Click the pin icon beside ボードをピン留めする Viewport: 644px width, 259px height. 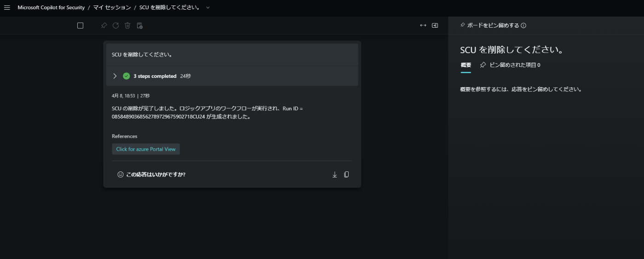[x=463, y=25]
